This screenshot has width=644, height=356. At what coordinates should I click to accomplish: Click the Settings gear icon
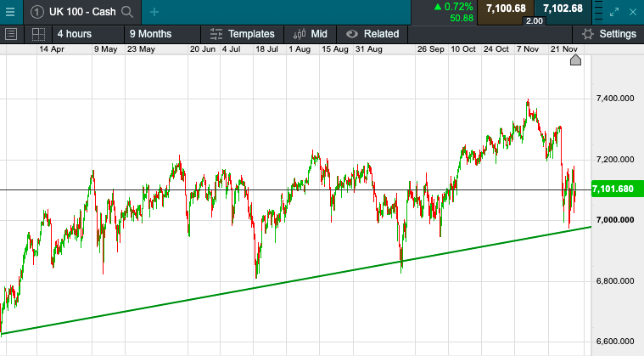pyautogui.click(x=588, y=34)
